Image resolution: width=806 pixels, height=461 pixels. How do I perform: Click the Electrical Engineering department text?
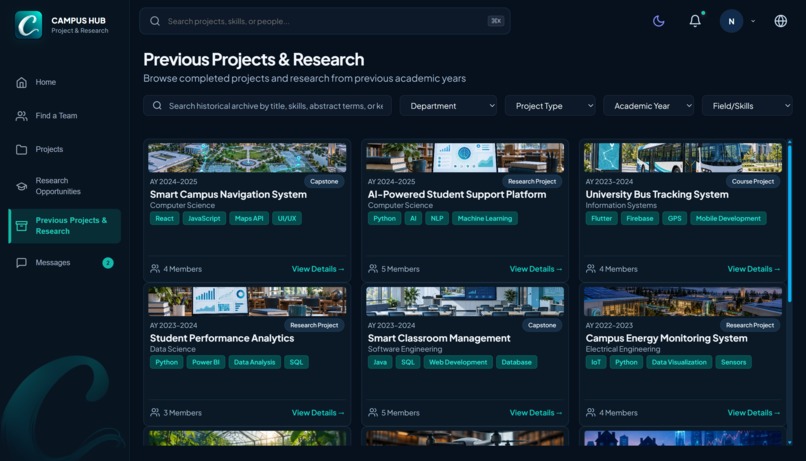point(622,349)
